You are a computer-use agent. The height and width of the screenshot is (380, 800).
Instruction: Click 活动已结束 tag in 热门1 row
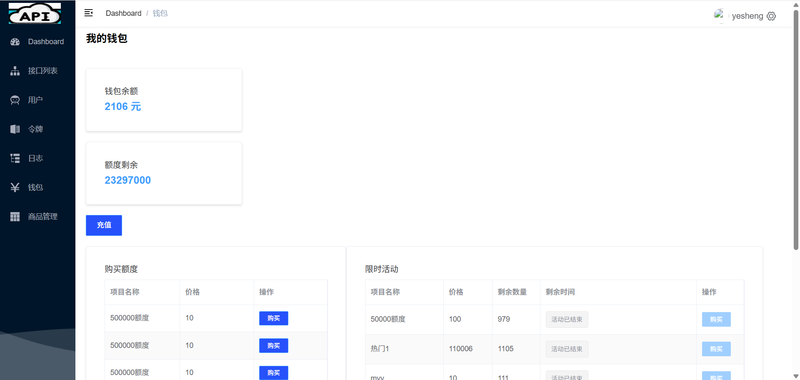[x=567, y=349]
